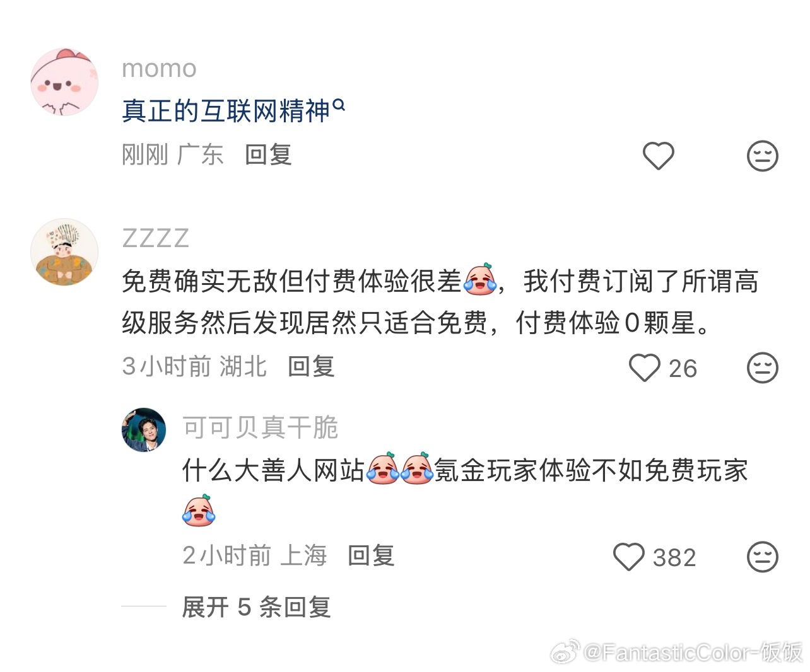Open the ZZZZ username link

pos(156,238)
